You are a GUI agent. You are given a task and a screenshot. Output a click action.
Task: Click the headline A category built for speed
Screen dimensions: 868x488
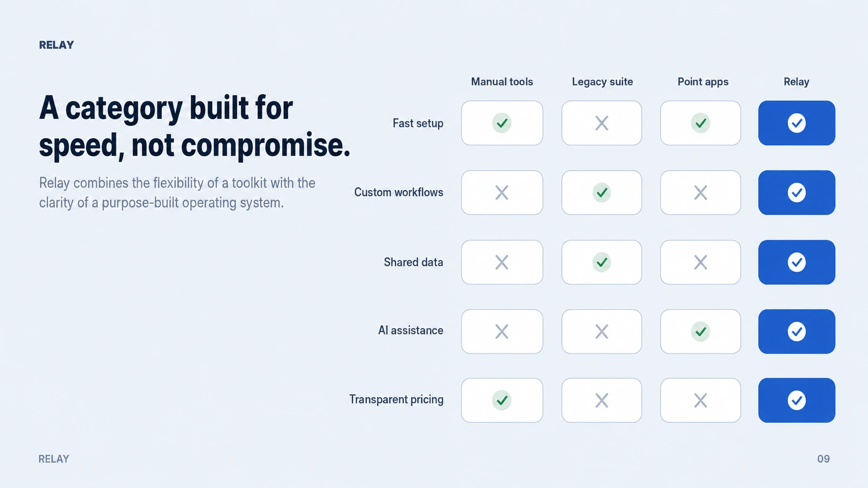(195, 127)
